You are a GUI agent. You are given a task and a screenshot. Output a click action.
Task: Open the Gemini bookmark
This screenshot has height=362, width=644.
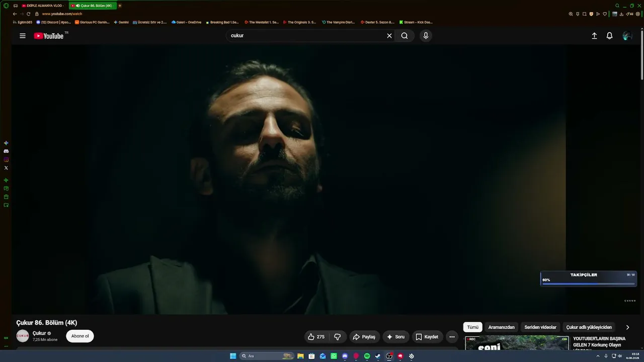point(121,22)
